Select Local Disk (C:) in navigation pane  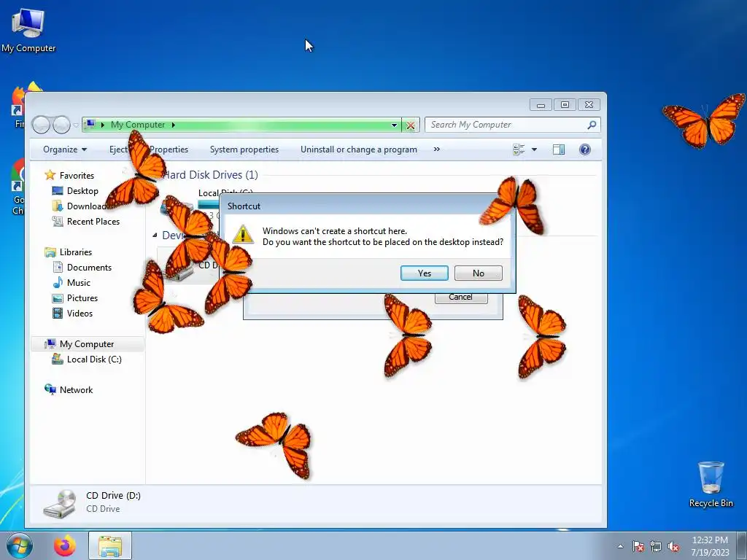(x=94, y=359)
